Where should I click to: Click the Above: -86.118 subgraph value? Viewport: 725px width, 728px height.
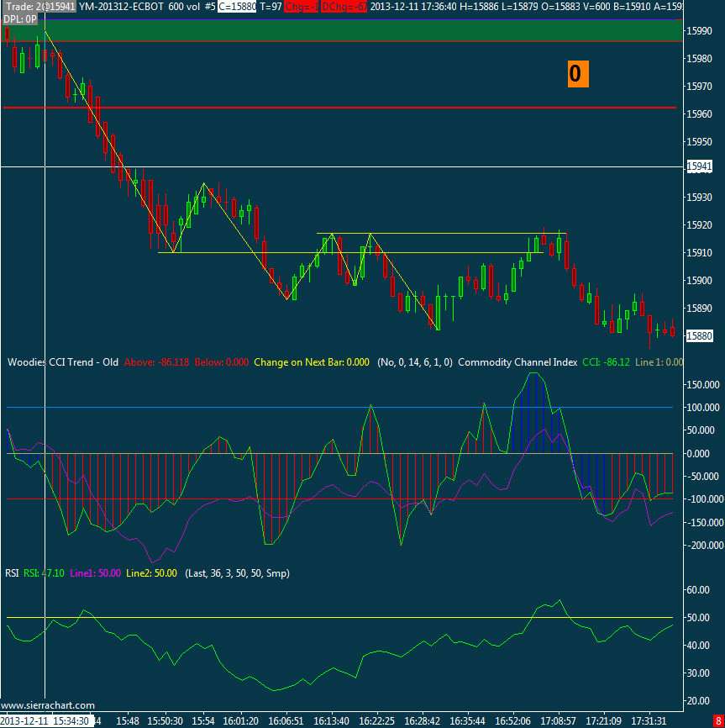(x=156, y=362)
